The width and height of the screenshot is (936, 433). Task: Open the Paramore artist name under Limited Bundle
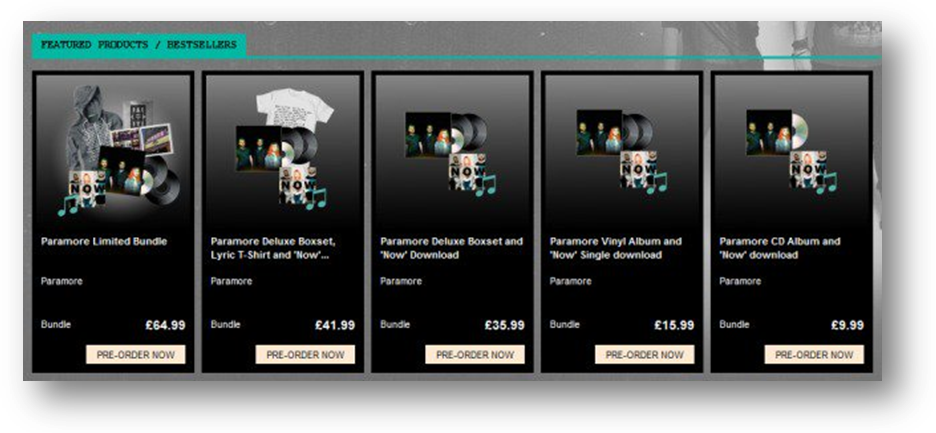(x=61, y=281)
